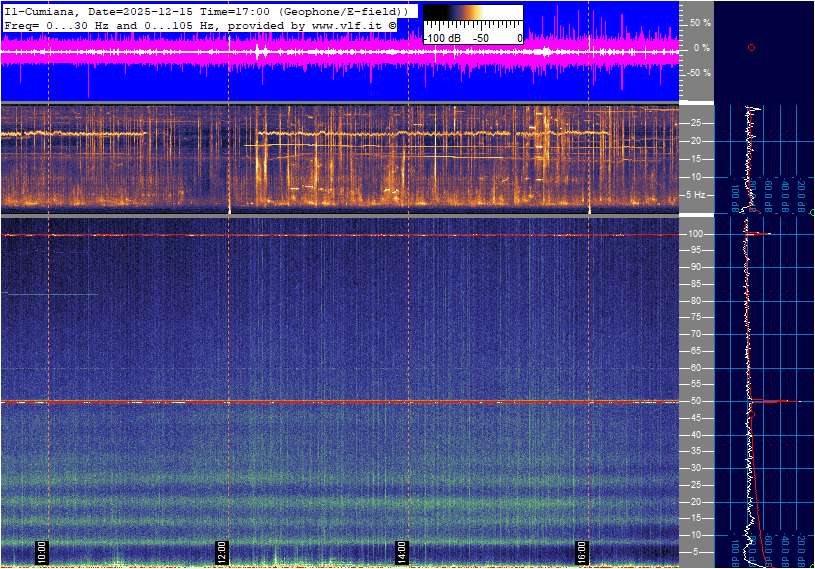Click the dB color scale gradient bar
Viewport: 815px width, 569px height.
click(x=472, y=18)
